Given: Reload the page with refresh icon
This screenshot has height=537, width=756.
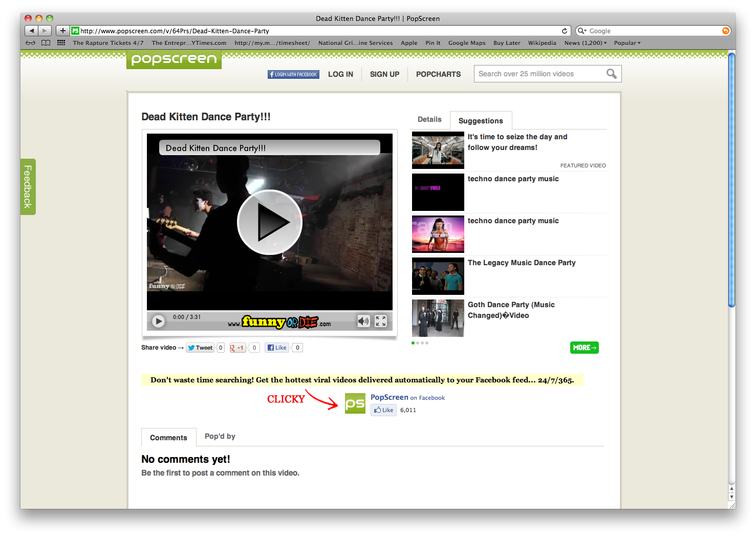Looking at the screenshot, I should (x=565, y=31).
